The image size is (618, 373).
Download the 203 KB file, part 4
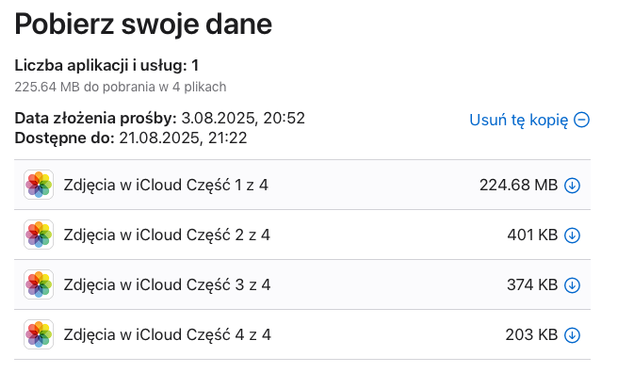click(572, 335)
